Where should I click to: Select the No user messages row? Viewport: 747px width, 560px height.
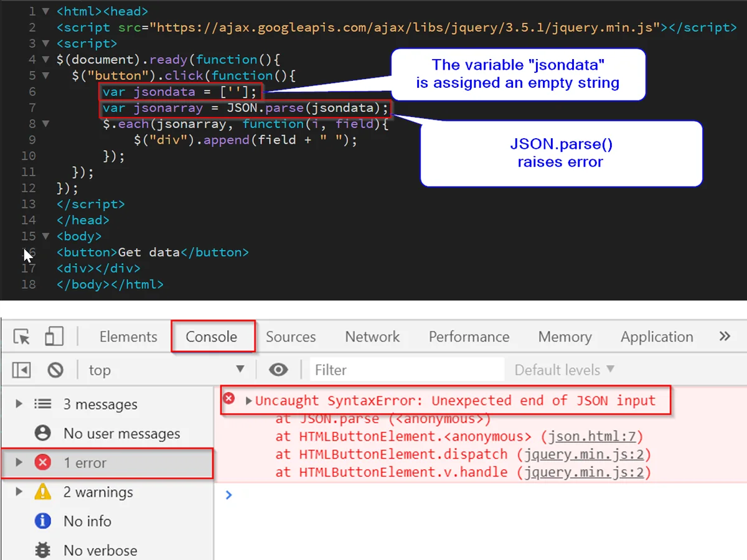107,434
